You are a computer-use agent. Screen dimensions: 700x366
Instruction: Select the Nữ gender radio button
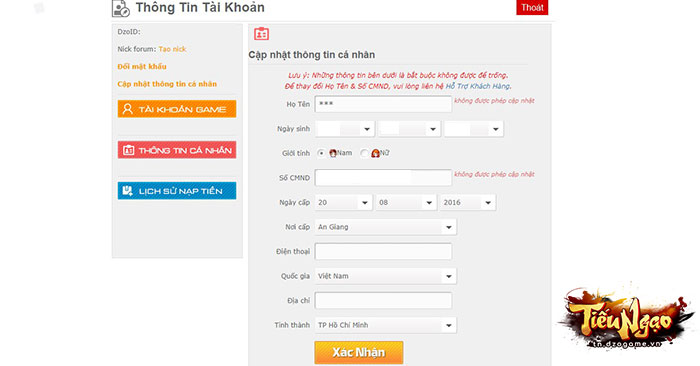364,153
